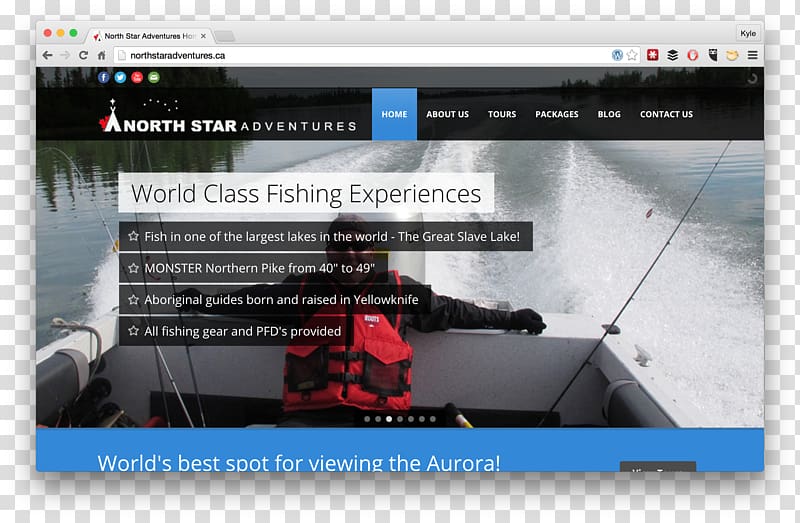Viewport: 800px width, 523px height.
Task: Select the active third carousel dot
Action: (x=389, y=419)
